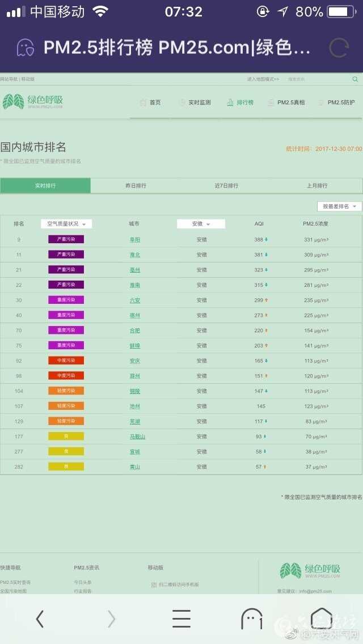Tap the page title in the address bar
Viewport: 363px width, 644px height.
(x=177, y=48)
